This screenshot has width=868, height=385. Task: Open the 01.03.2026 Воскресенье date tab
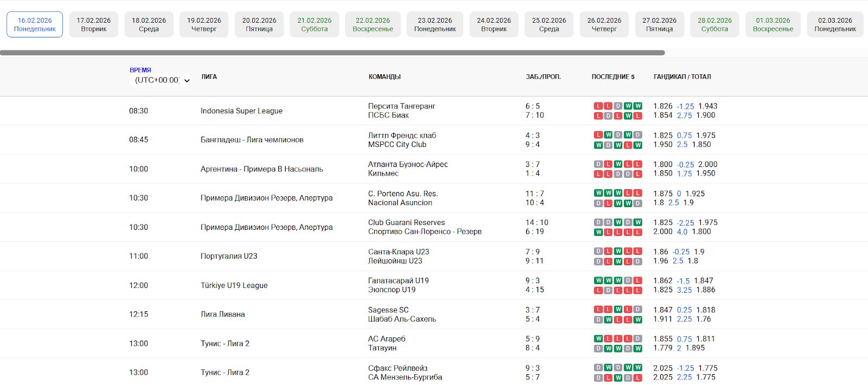click(773, 24)
